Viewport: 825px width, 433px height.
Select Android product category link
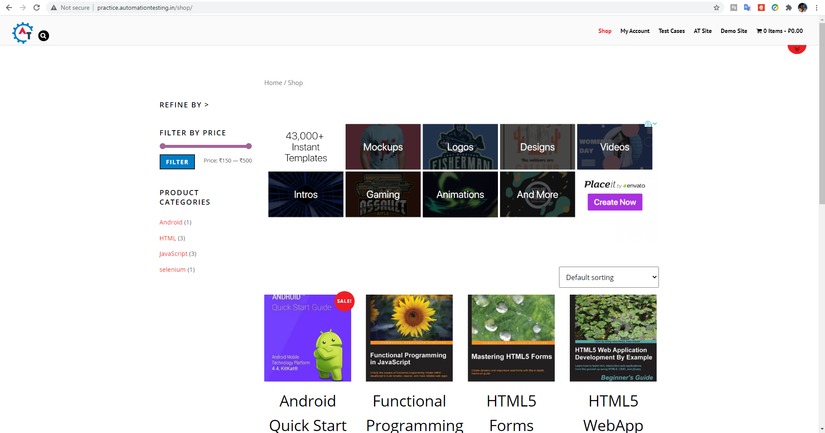pos(170,222)
